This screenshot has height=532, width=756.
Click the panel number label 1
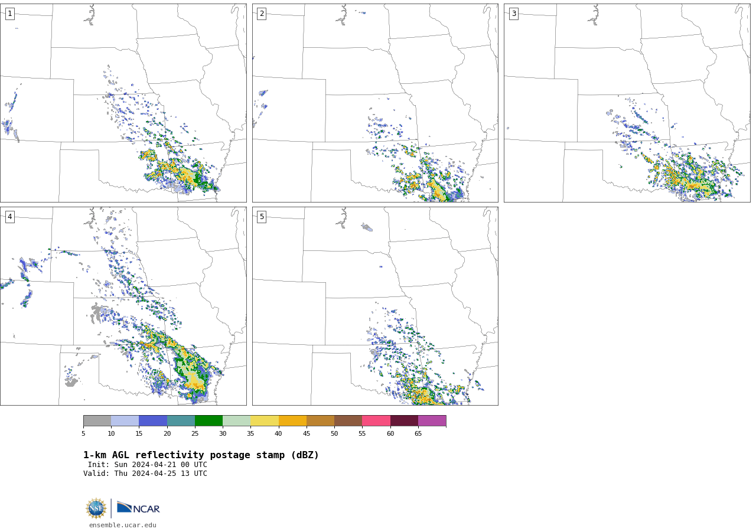point(9,14)
